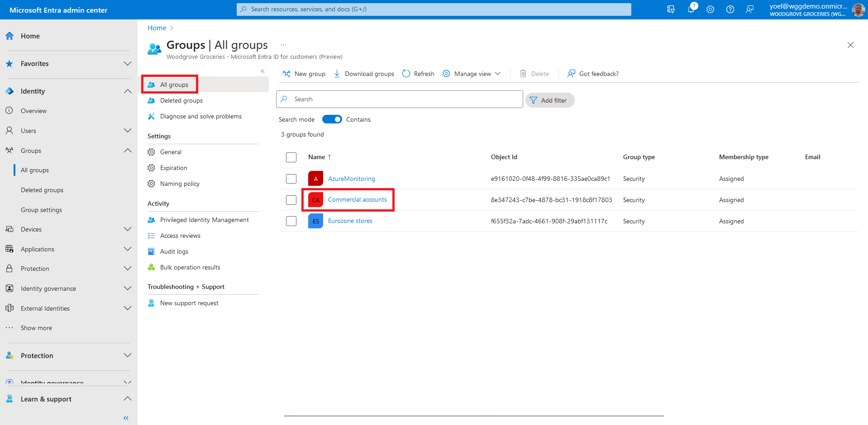Click the help question mark icon
Screen dimensions: 868x425
(730, 9)
